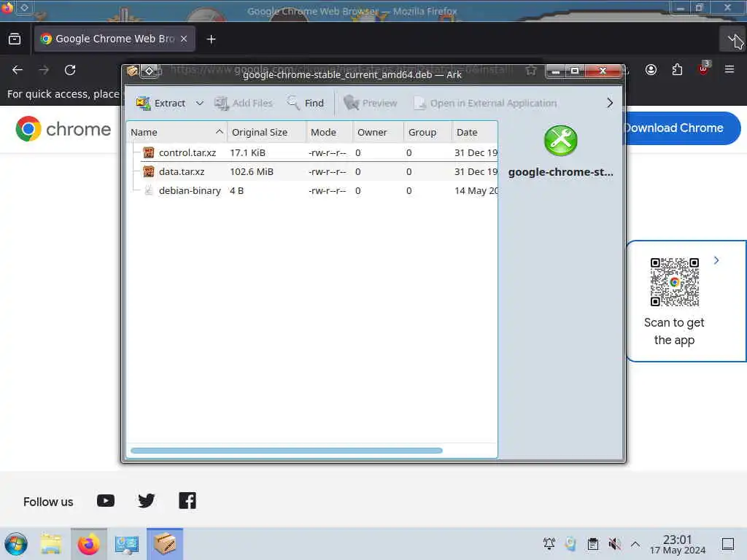Click the Extract button in Ark
Viewport: 747px width, 560px height.
click(161, 103)
